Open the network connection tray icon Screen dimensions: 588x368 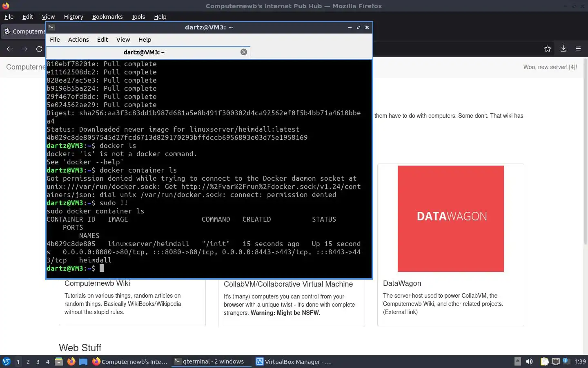pos(556,361)
